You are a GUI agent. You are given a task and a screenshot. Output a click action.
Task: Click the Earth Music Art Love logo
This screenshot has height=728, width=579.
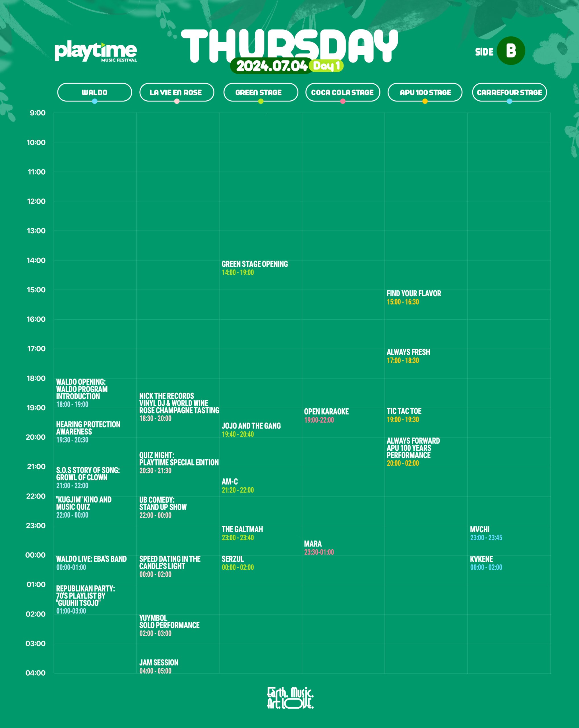pos(290,698)
